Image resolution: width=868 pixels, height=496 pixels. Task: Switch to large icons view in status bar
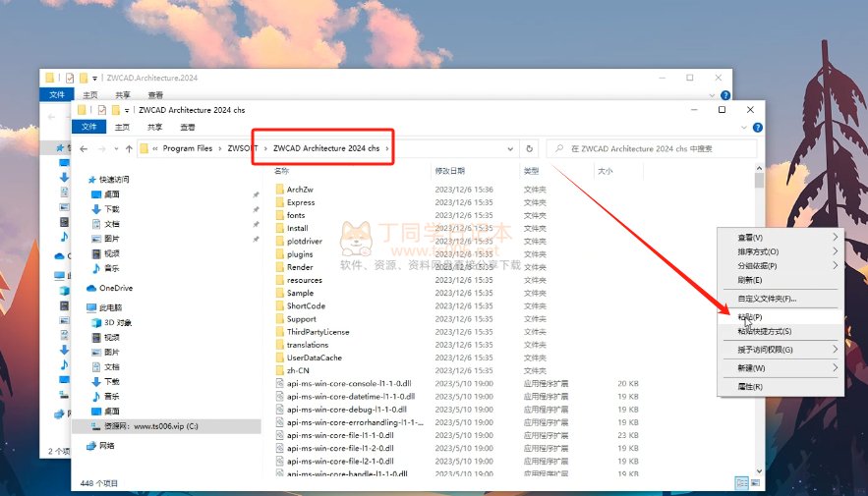click(x=754, y=482)
